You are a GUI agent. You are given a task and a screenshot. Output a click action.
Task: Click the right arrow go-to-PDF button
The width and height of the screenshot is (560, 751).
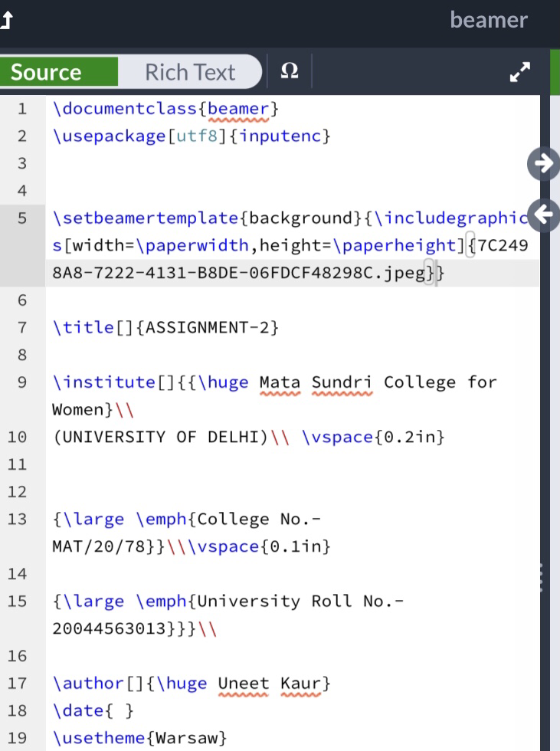point(544,163)
